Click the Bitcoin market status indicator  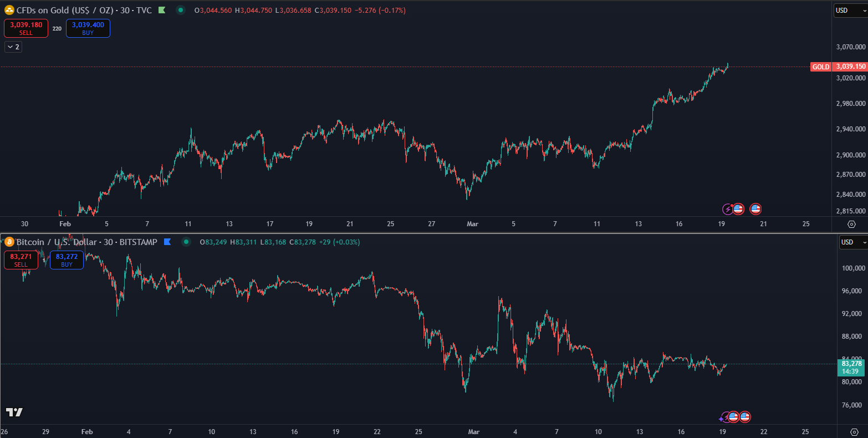click(186, 242)
